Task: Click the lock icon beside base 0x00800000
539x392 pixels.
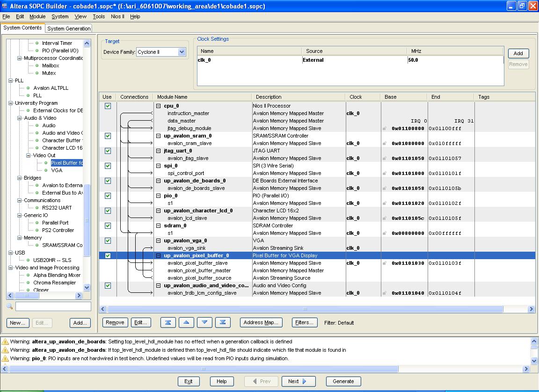Action: pyautogui.click(x=384, y=233)
